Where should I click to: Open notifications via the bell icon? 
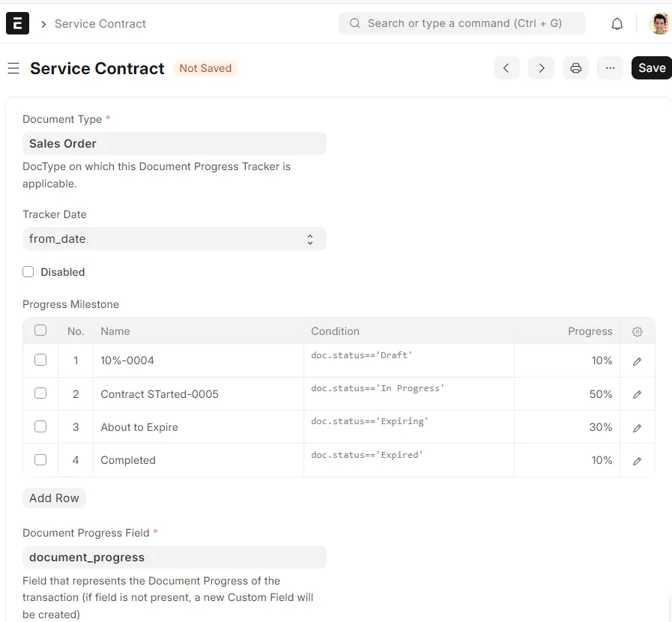pos(617,23)
